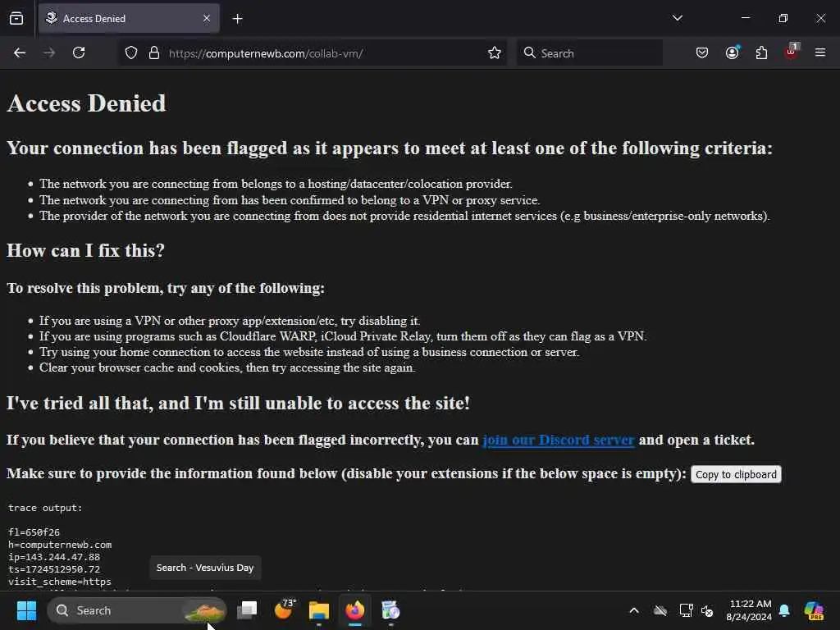840x630 pixels.
Task: Click the How can I fix this? heading
Action: tap(85, 251)
